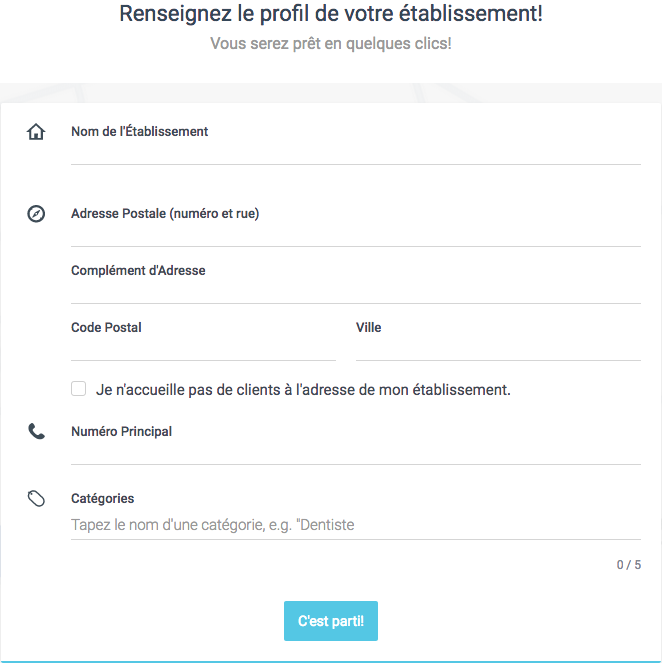Click the bold "Catégories" label
662x663 pixels.
pyautogui.click(x=102, y=498)
